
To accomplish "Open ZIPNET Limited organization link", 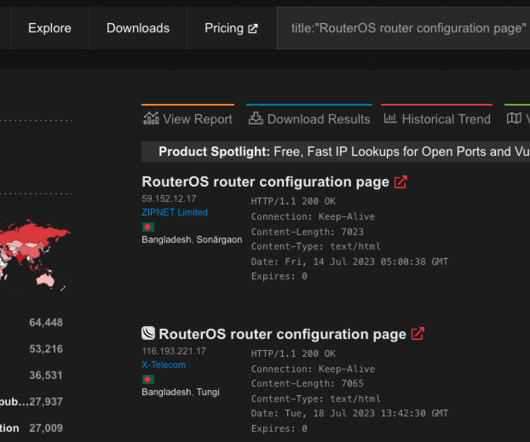I will click(174, 212).
